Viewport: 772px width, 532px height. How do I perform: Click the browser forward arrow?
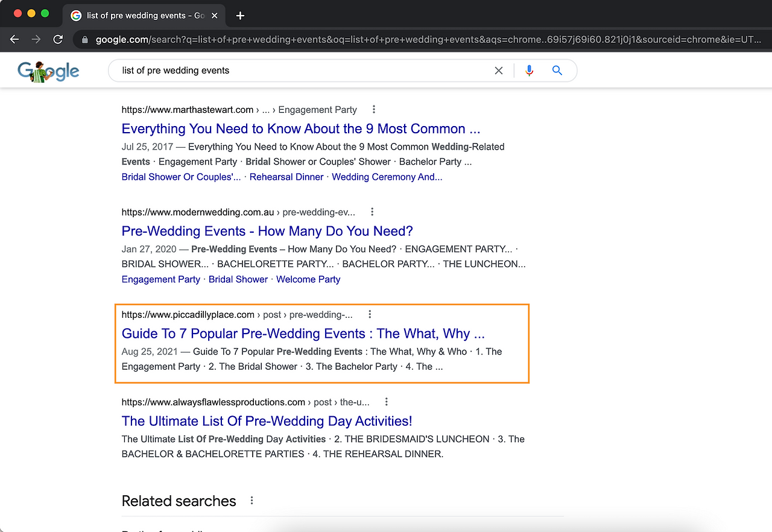coord(36,39)
